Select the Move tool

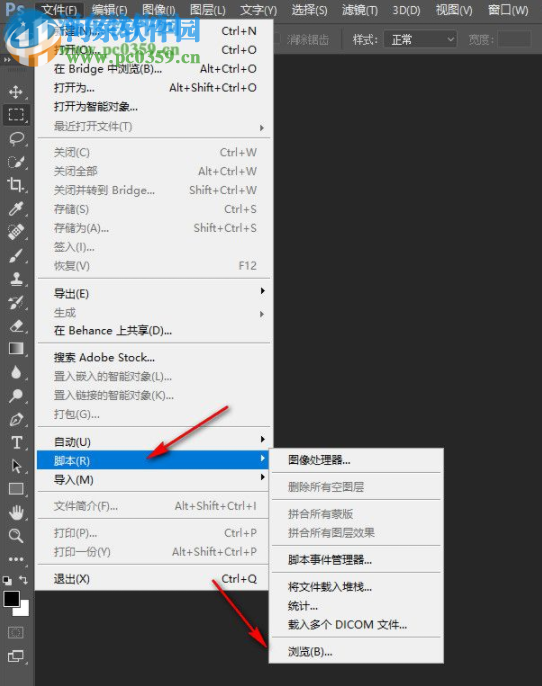(16, 92)
